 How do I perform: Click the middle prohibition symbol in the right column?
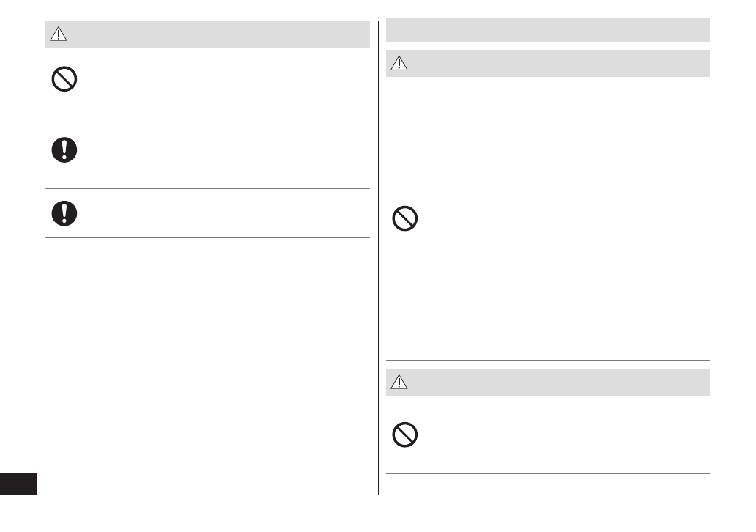pyautogui.click(x=405, y=219)
